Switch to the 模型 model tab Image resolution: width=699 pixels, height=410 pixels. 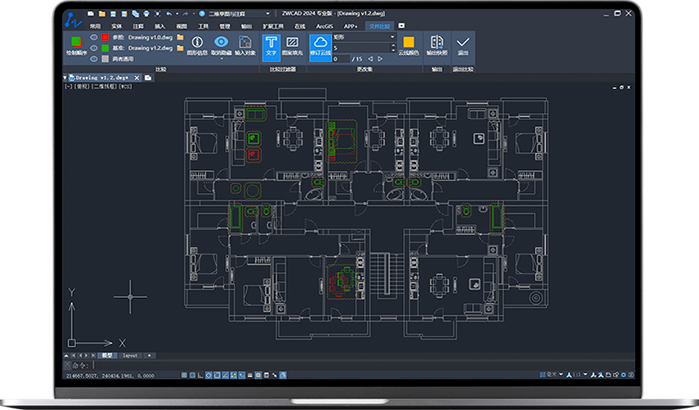point(107,356)
